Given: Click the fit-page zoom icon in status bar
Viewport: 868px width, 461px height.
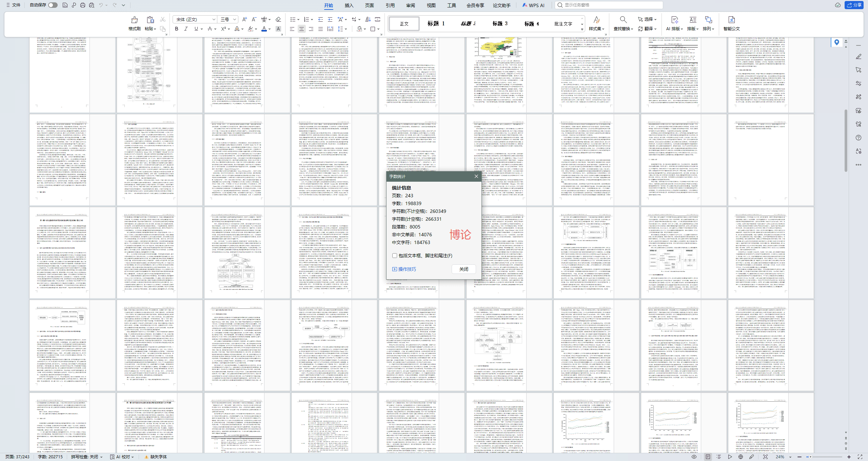Looking at the screenshot, I should pyautogui.click(x=765, y=457).
